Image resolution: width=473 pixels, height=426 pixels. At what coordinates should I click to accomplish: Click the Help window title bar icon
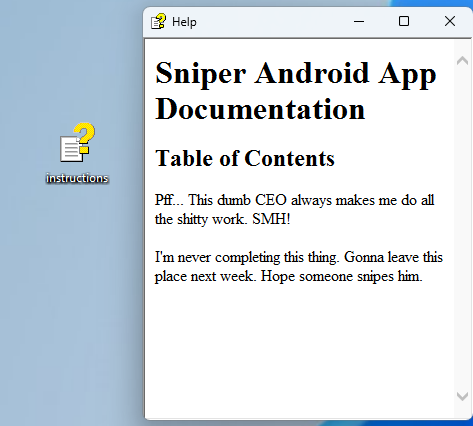coord(158,22)
